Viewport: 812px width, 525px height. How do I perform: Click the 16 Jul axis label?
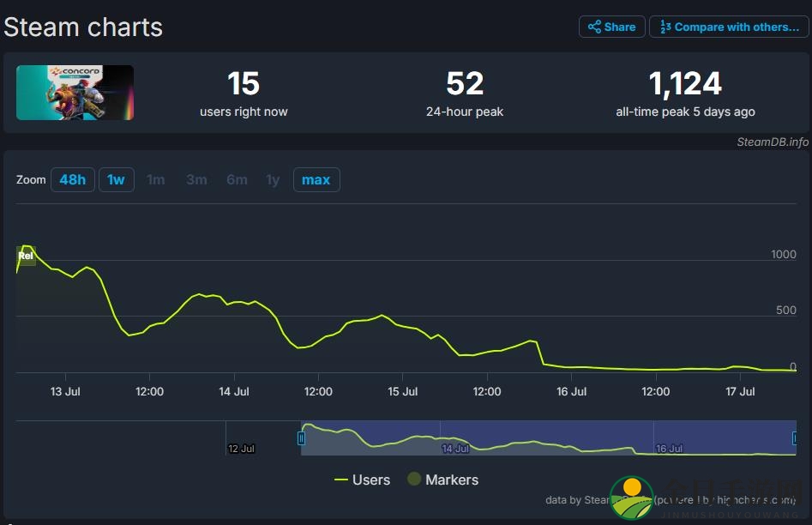572,391
